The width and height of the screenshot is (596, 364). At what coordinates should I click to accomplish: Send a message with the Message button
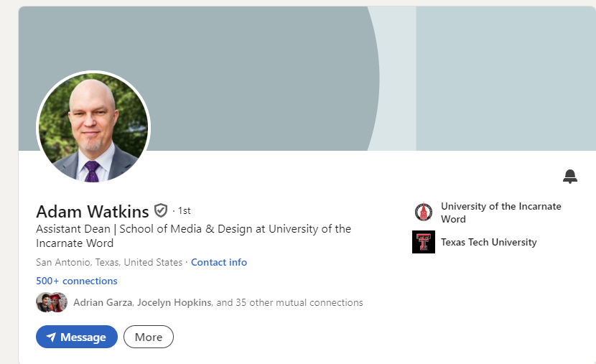pyautogui.click(x=77, y=337)
